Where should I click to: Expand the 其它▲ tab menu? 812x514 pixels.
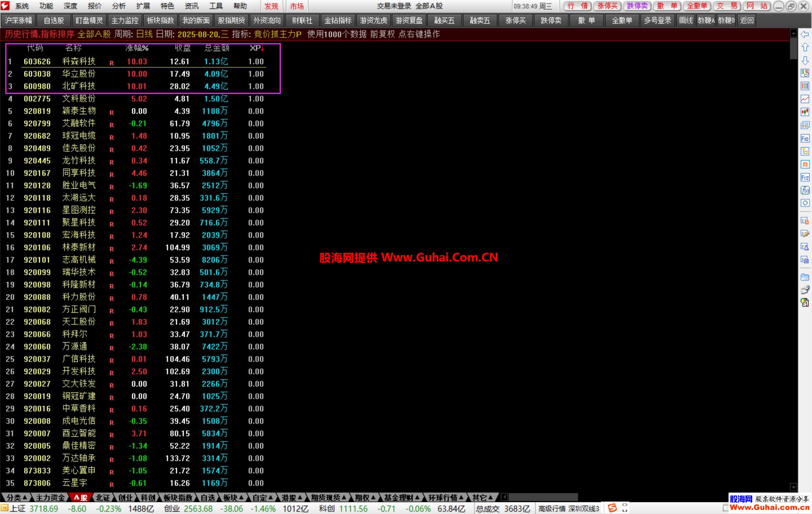[482, 497]
